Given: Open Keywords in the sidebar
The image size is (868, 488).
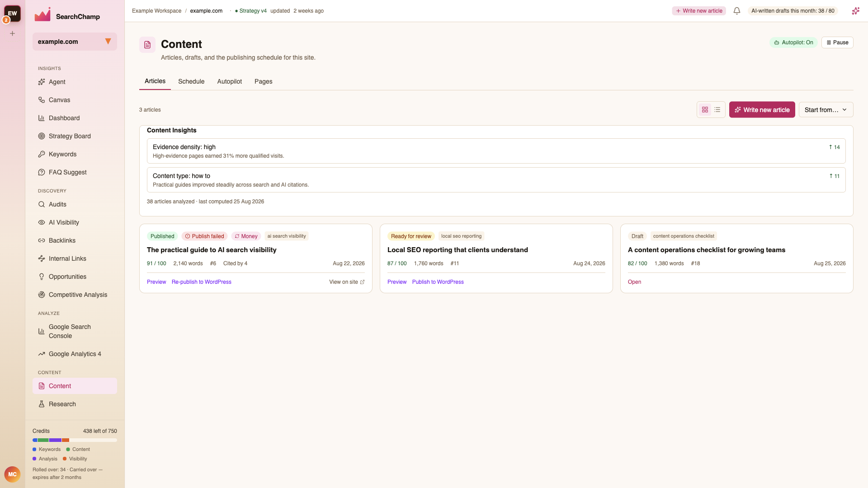Looking at the screenshot, I should coord(75,154).
